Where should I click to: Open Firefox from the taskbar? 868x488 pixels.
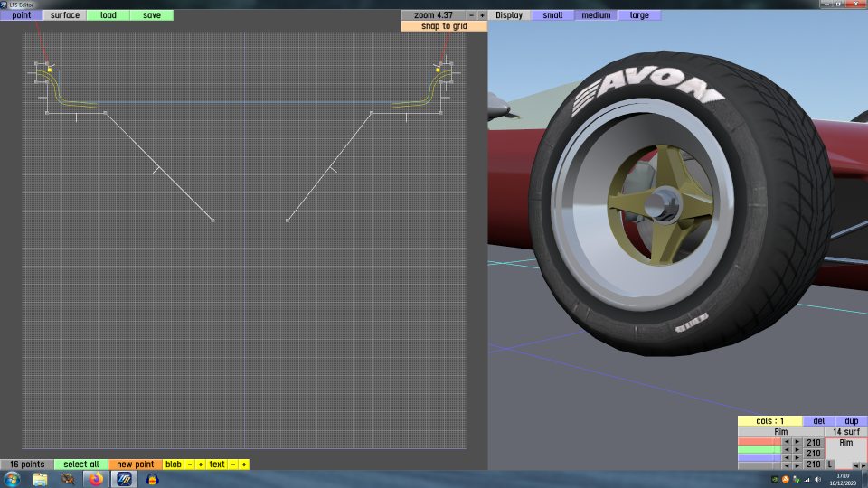pos(96,479)
